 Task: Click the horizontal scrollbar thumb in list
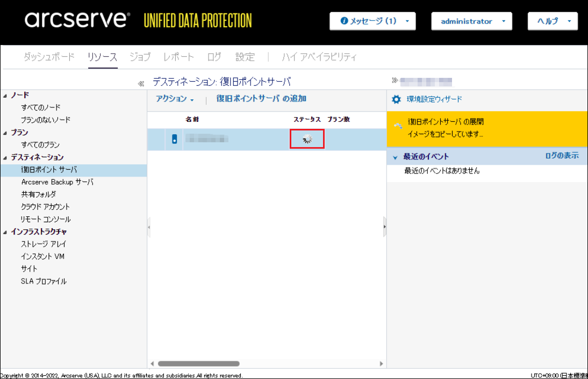pos(198,364)
